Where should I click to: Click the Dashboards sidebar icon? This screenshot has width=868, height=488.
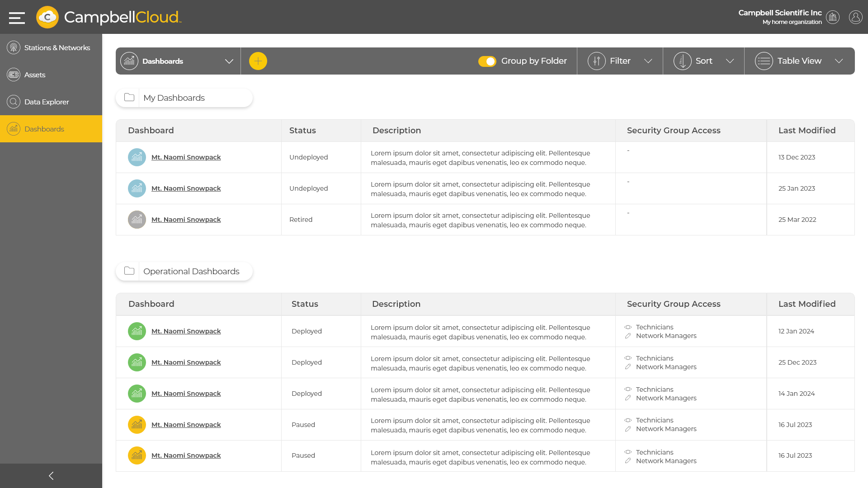coord(14,129)
